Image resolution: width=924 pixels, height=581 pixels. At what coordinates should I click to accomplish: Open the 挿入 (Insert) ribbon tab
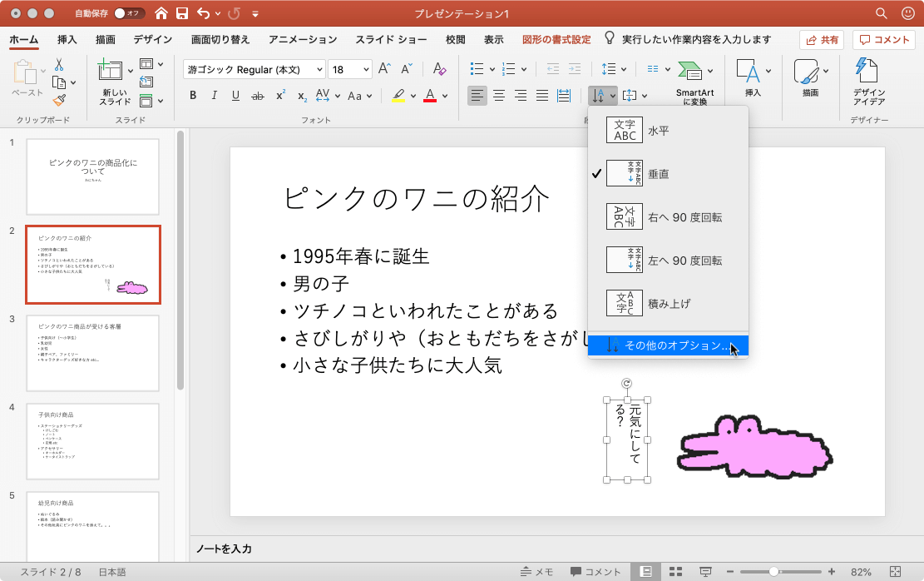[67, 39]
